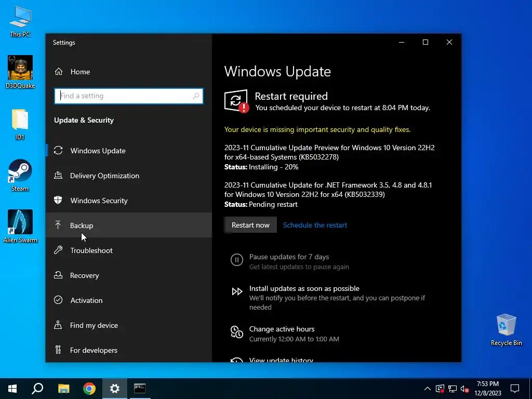Click Pause updates for 7 days

coord(289,257)
